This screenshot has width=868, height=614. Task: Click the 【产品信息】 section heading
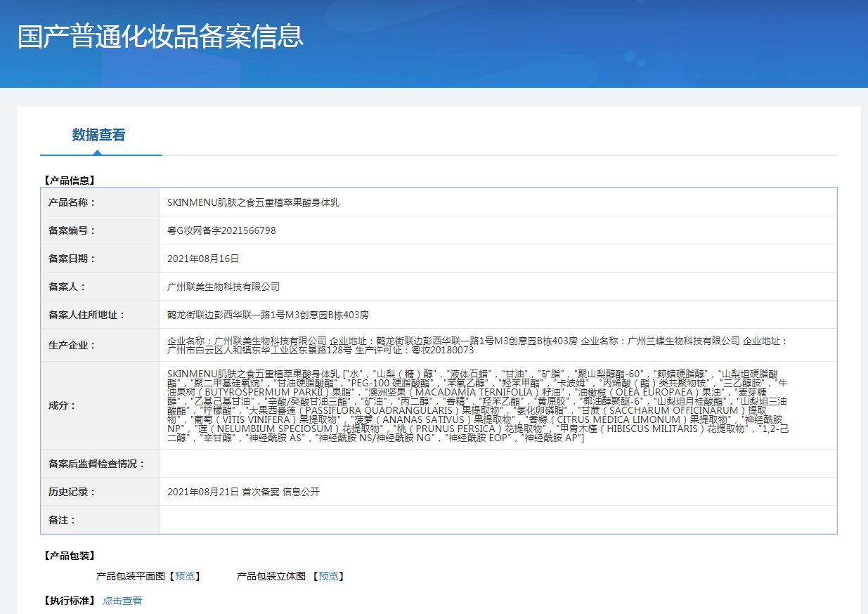68,180
